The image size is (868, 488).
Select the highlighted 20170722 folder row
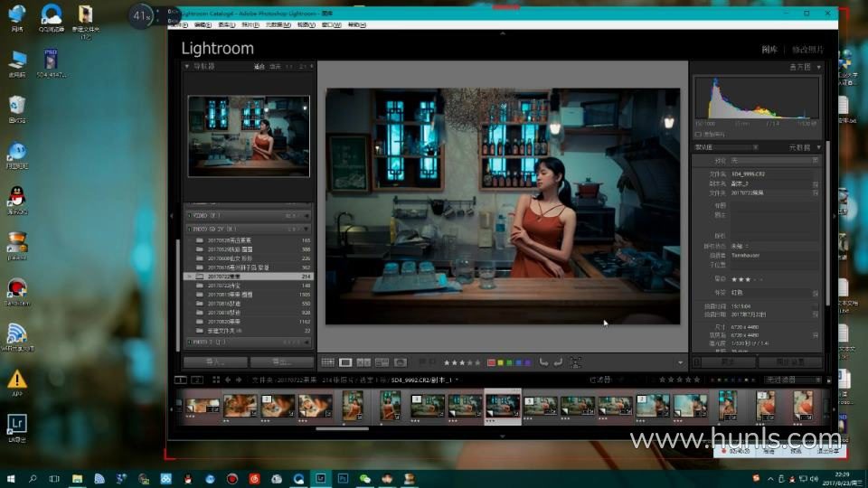pyautogui.click(x=249, y=277)
